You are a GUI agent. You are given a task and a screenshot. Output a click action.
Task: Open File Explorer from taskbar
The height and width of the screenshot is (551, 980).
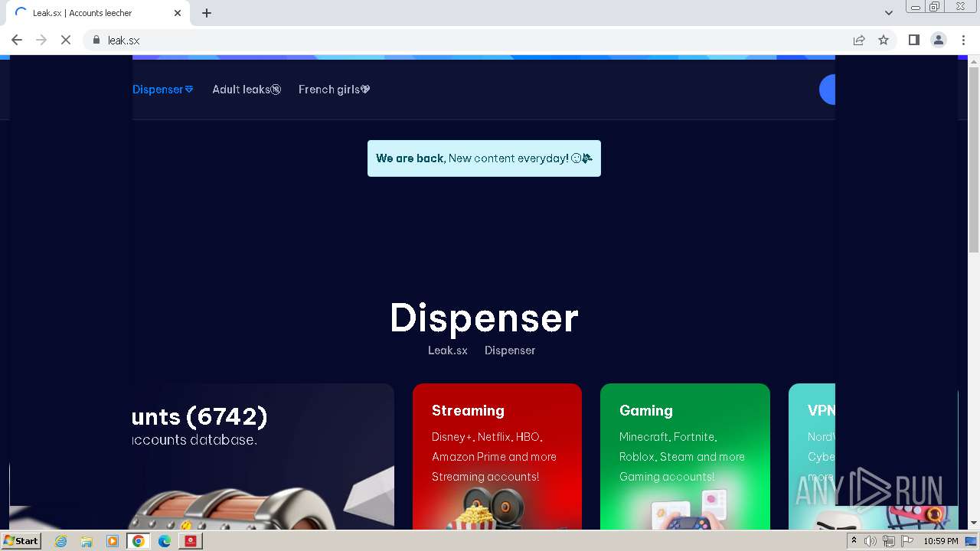tap(87, 541)
